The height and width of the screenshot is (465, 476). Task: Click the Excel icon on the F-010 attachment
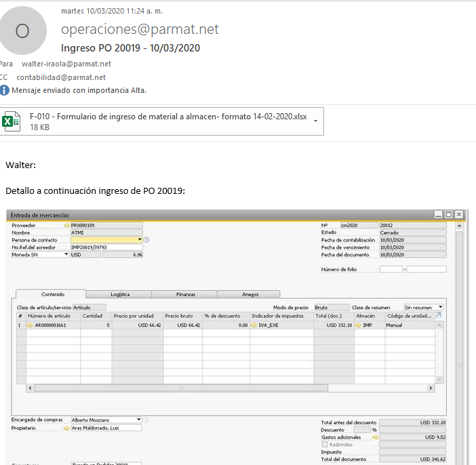pos(11,122)
